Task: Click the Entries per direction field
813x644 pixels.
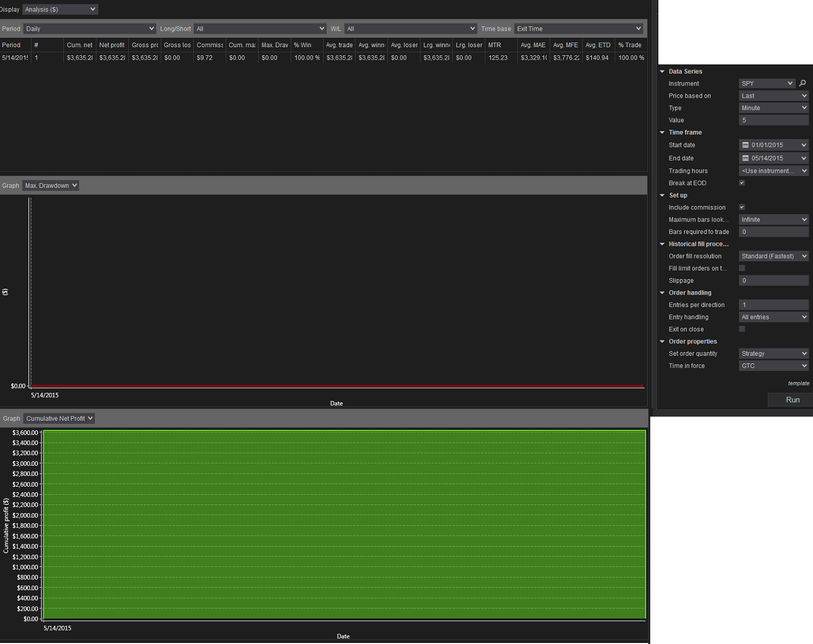Action: click(x=774, y=305)
